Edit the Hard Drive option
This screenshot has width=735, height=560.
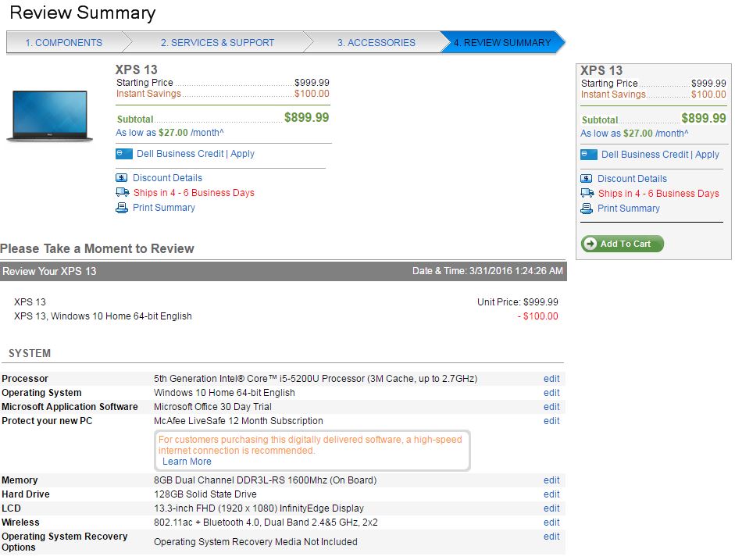click(x=551, y=494)
